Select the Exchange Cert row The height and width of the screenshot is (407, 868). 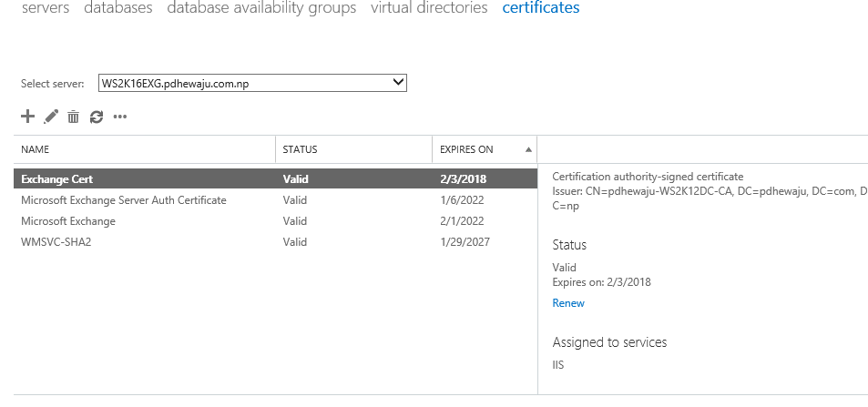(276, 178)
